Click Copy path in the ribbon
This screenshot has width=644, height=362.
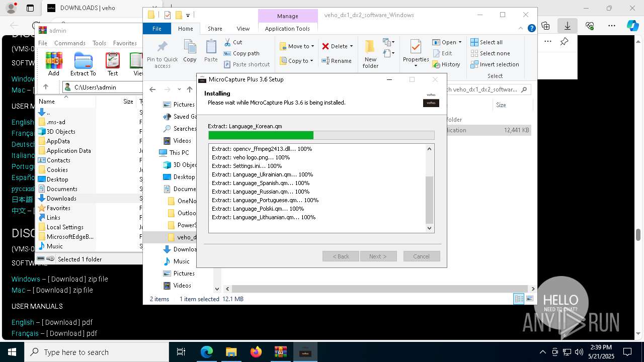coord(242,53)
